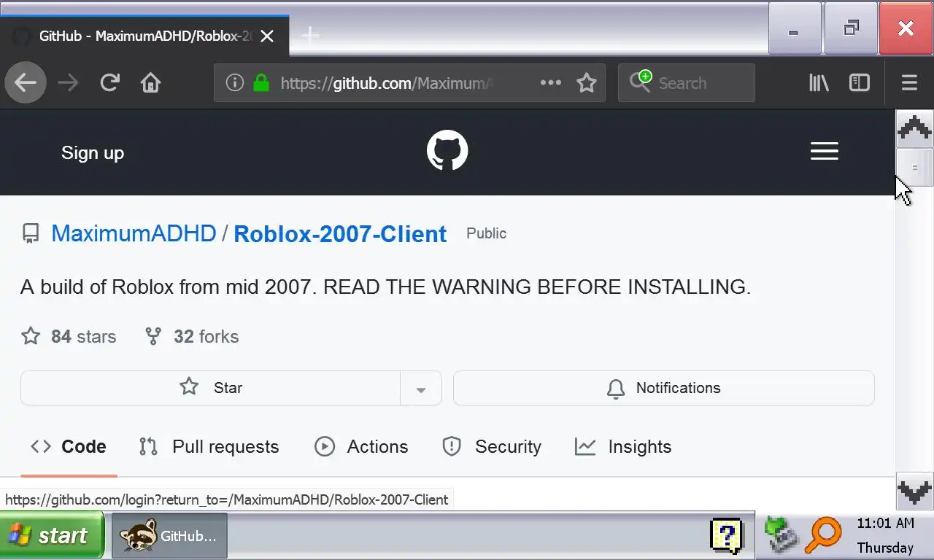Click the scrollbar up arrow
934x560 pixels.
point(914,129)
